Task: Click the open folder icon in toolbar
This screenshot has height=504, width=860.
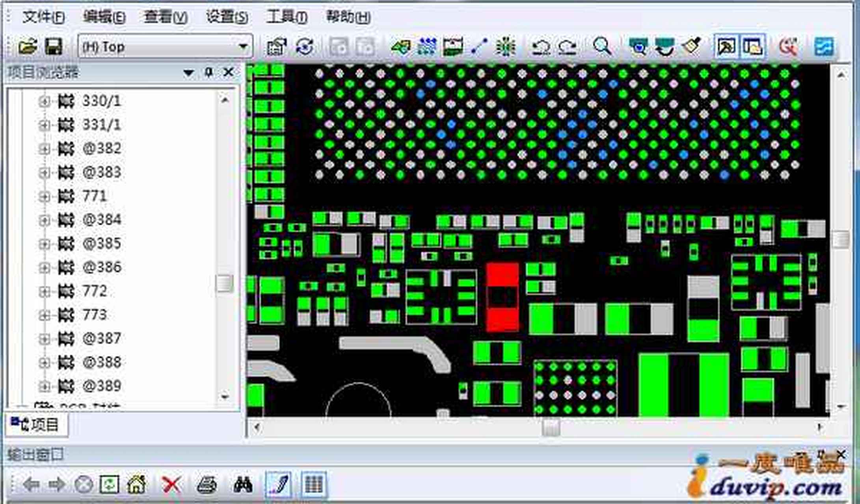Action: (27, 46)
